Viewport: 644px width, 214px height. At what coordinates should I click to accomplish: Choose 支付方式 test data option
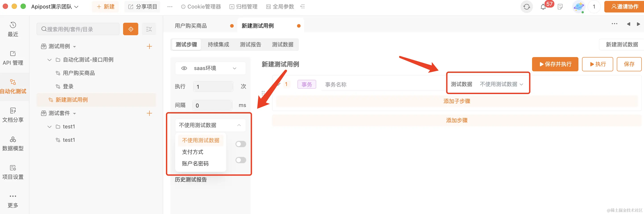(x=192, y=152)
